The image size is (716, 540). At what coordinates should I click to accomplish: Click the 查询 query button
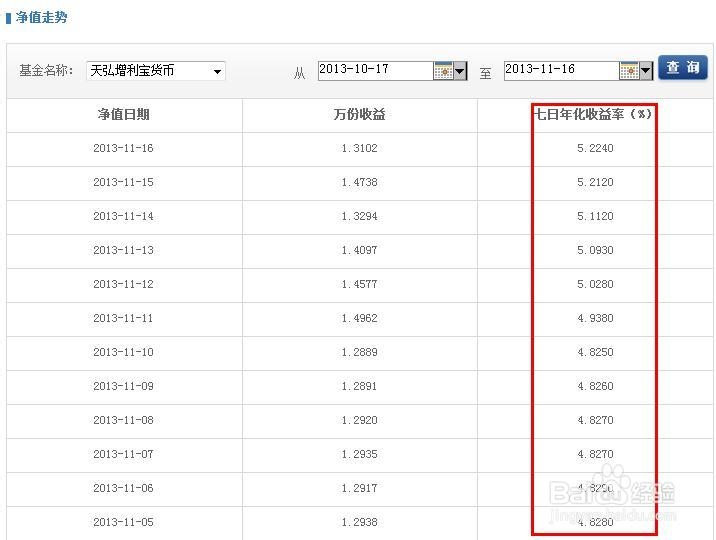683,68
